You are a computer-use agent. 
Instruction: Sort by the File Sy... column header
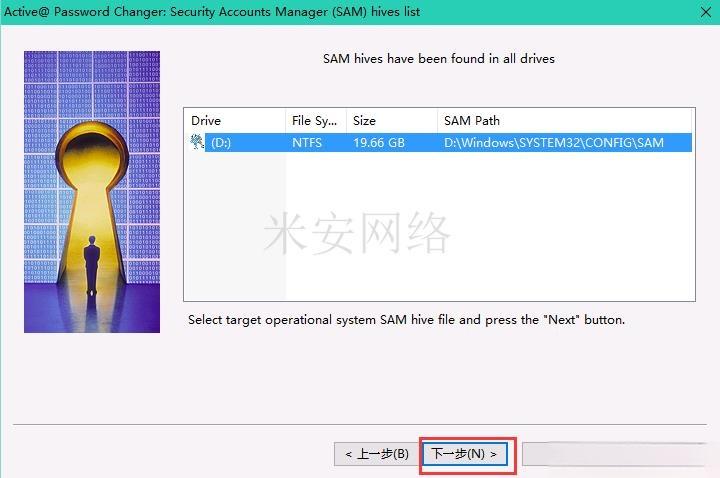(x=315, y=121)
